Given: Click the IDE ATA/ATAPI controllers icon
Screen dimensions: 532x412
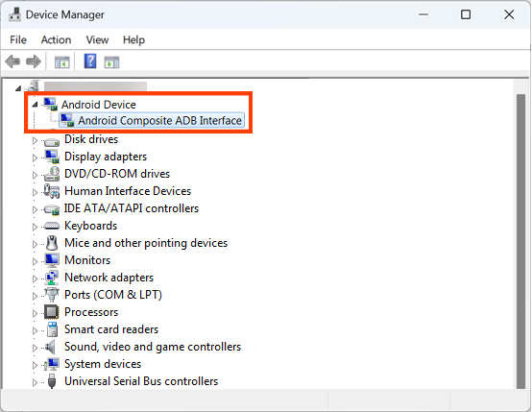Looking at the screenshot, I should [x=52, y=209].
